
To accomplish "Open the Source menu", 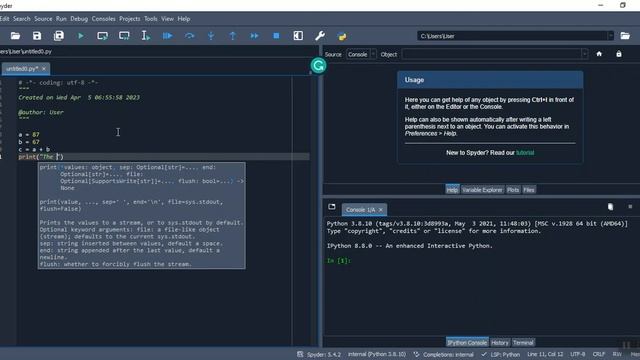I will click(x=43, y=19).
